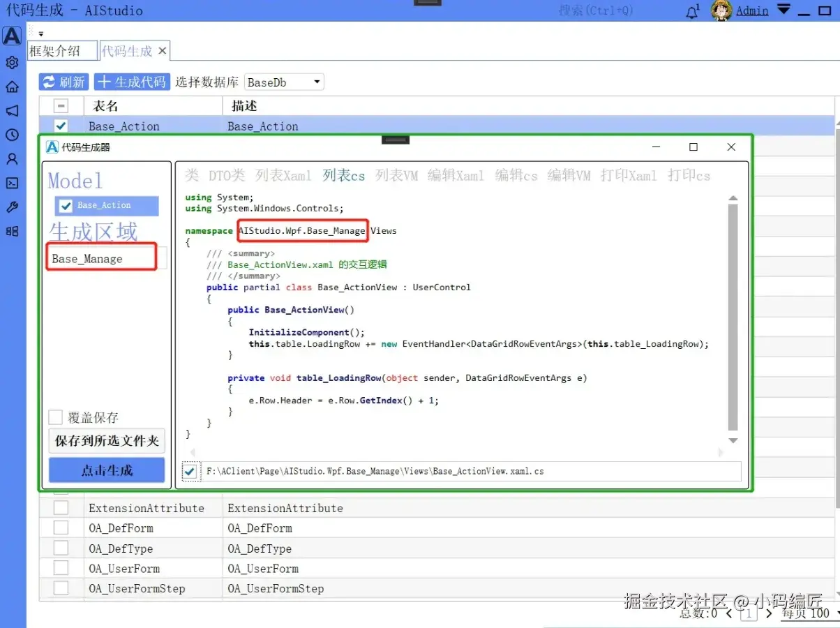
Task: Open the BaseDb database dropdown
Action: 285,82
